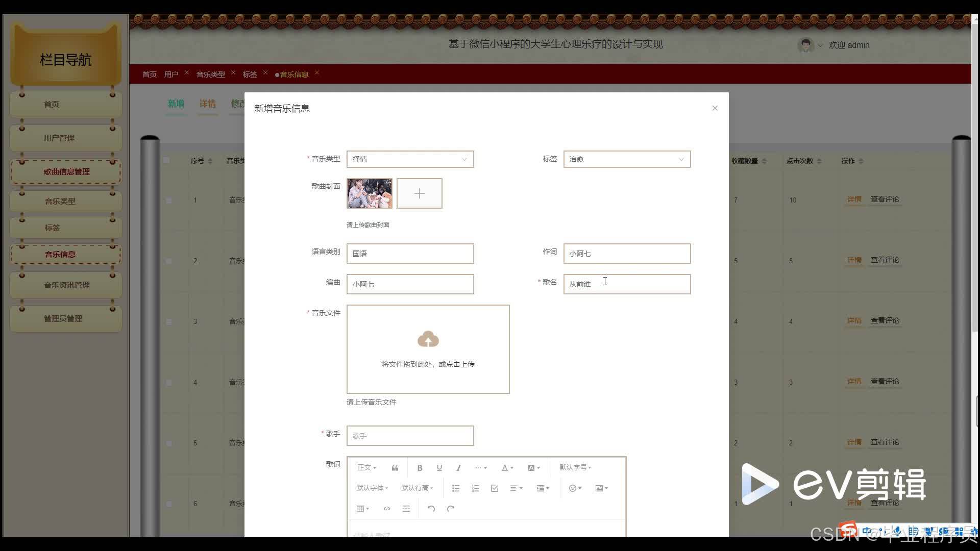Viewport: 980px width, 551px height.
Task: Open the 音乐类型 dropdown showing 抒情
Action: 410,159
